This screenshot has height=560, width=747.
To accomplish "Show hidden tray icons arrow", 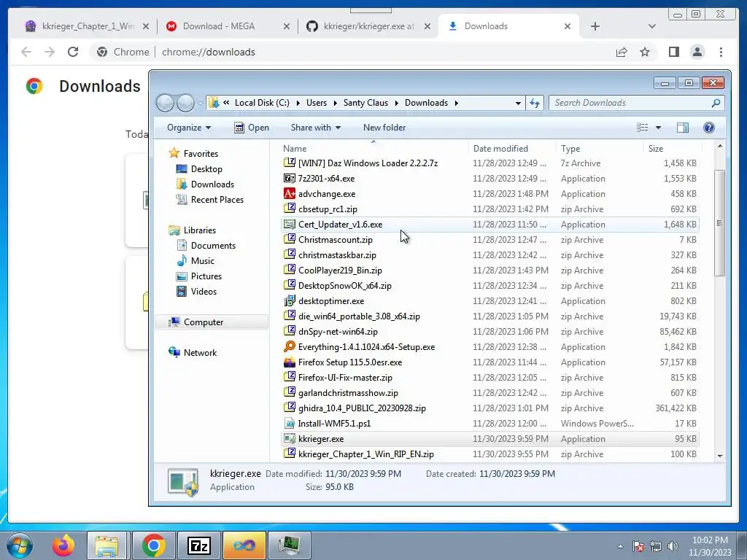I will pyautogui.click(x=620, y=546).
